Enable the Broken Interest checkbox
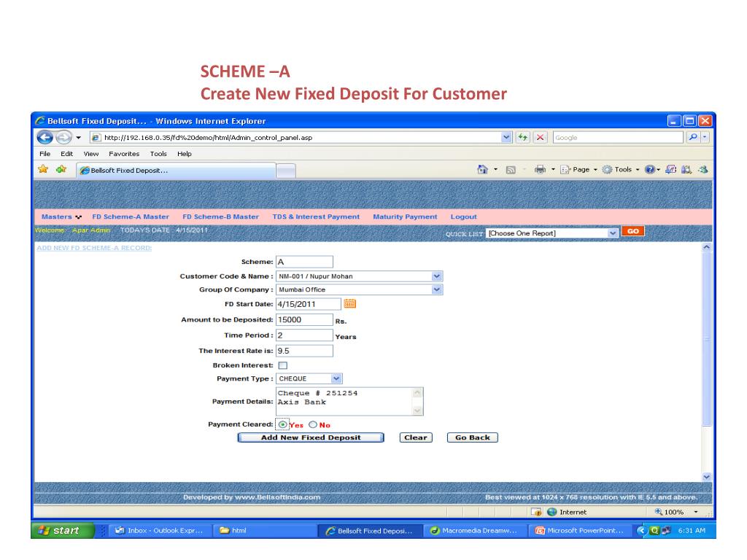Screen dimensions: 747x560 283,365
